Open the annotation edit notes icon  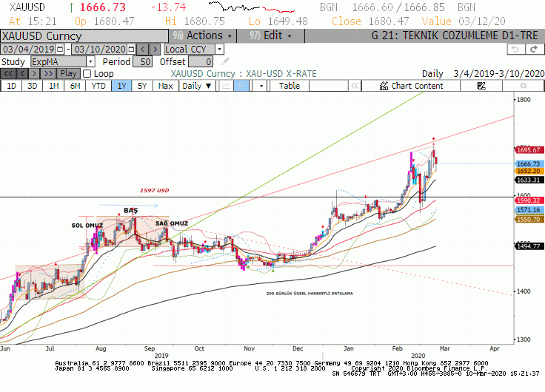pos(481,86)
